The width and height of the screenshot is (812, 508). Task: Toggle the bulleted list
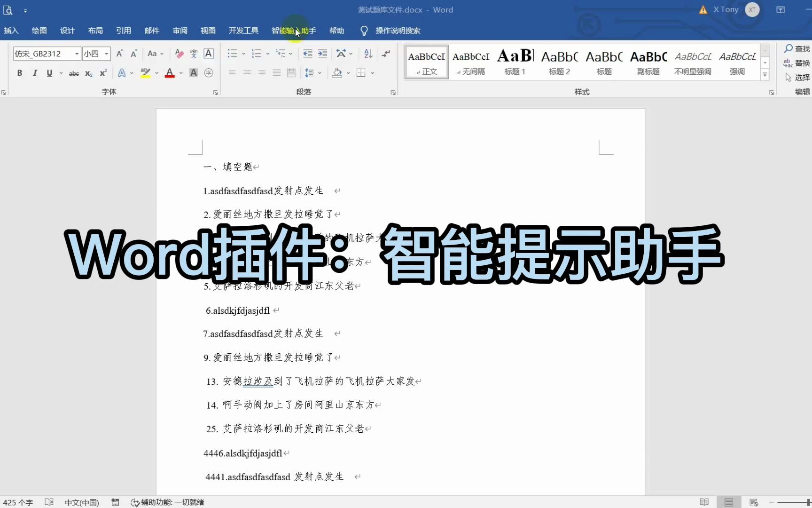(232, 54)
